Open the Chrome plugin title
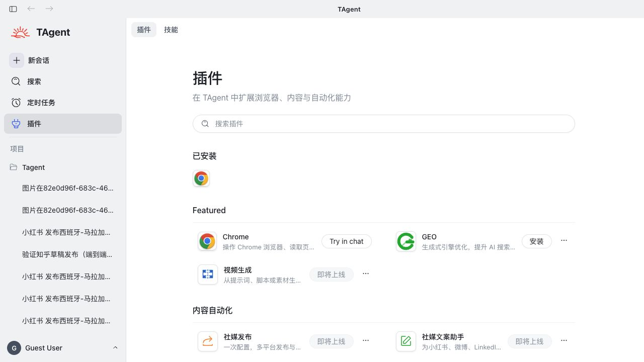Screen dimensions: 644x362 coord(236,237)
